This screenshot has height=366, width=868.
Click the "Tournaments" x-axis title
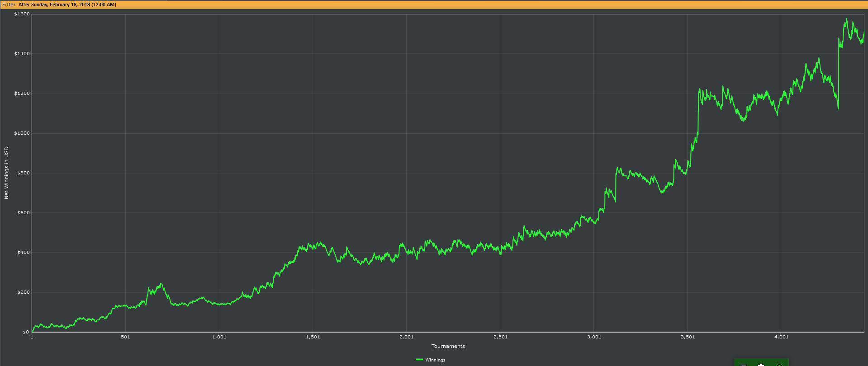[x=448, y=346]
